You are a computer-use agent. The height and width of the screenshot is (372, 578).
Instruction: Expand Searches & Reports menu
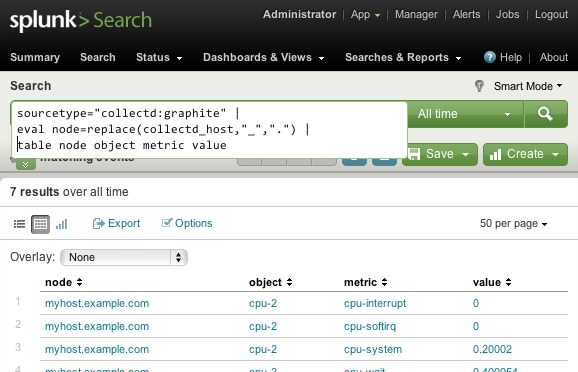point(403,58)
